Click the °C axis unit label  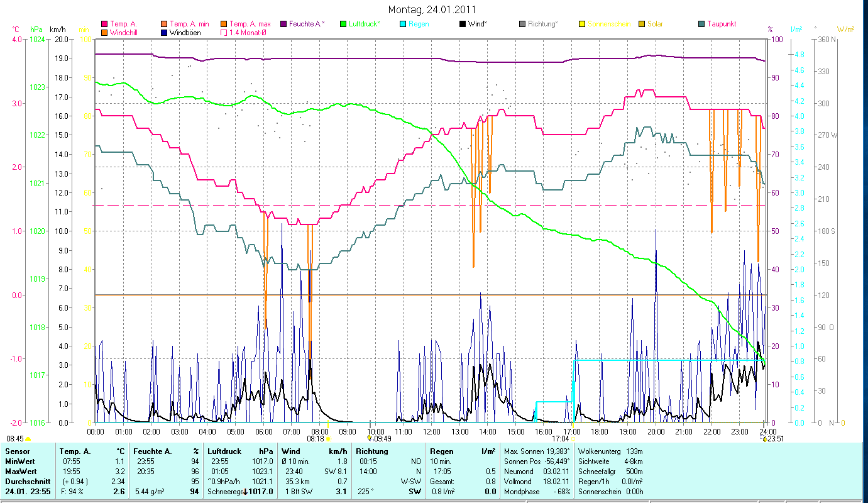click(x=16, y=29)
